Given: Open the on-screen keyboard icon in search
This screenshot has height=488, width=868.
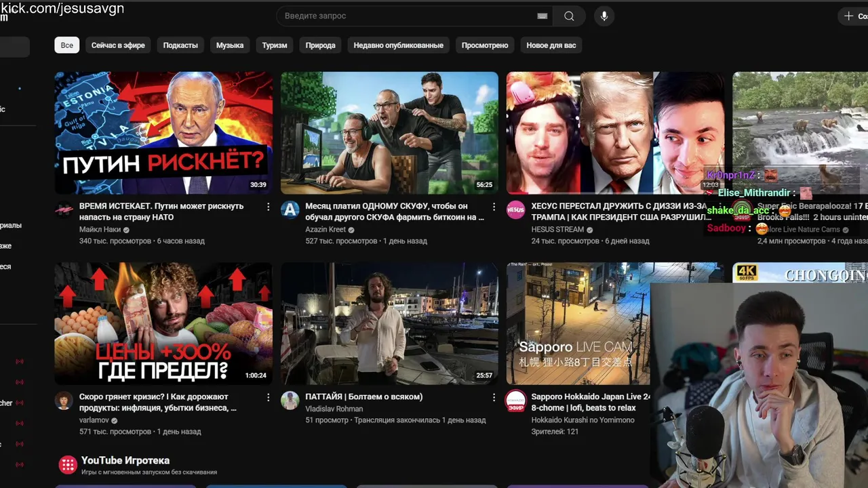Looking at the screenshot, I should click(542, 16).
